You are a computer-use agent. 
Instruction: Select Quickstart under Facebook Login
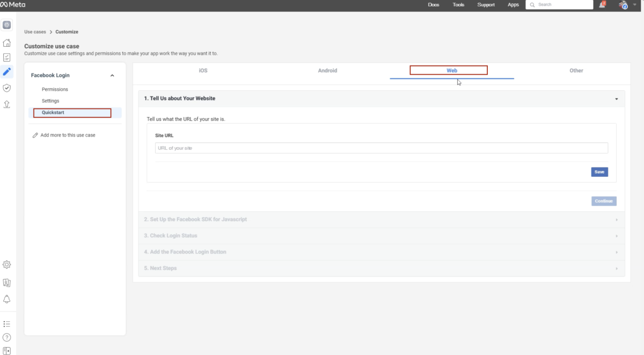pos(75,113)
